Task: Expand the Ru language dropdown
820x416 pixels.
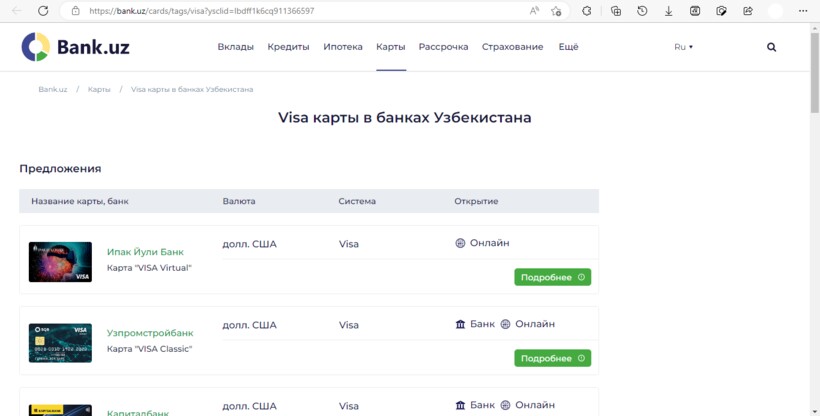Action: point(683,47)
